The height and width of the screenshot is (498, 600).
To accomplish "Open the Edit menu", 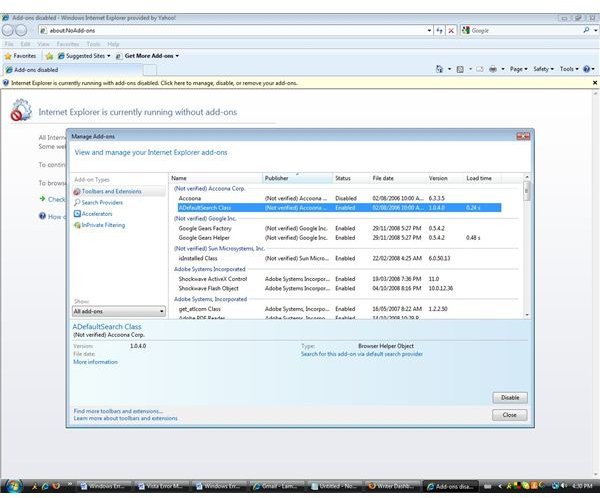I will tap(25, 44).
